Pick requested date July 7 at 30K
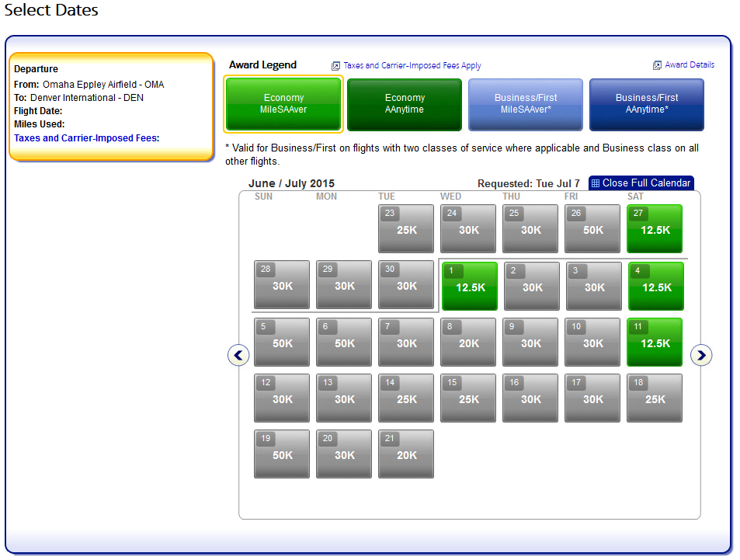 tap(406, 343)
